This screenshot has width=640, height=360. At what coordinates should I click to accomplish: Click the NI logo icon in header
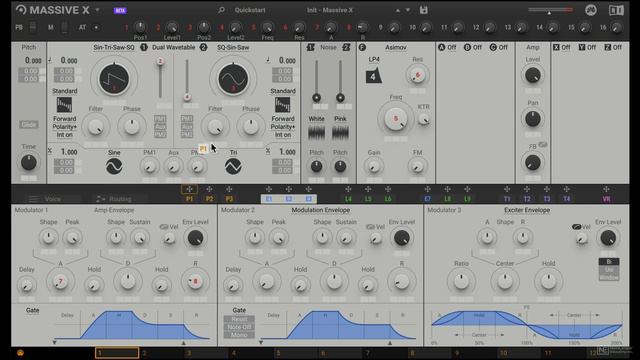tap(591, 10)
